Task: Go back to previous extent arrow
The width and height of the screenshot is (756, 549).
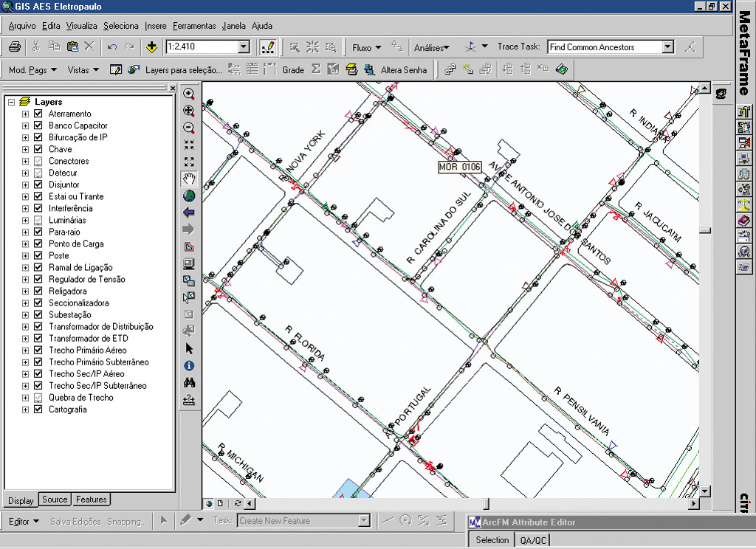Action: pyautogui.click(x=189, y=213)
